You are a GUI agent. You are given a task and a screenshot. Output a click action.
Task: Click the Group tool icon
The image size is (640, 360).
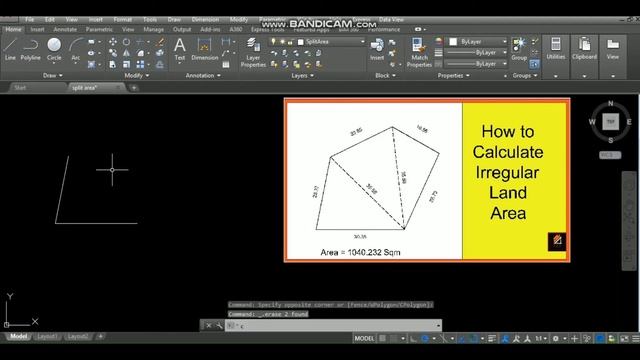point(519,49)
